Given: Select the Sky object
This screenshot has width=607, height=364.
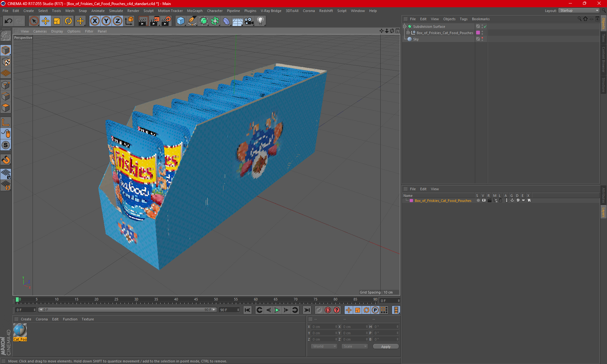Looking at the screenshot, I should (x=416, y=39).
